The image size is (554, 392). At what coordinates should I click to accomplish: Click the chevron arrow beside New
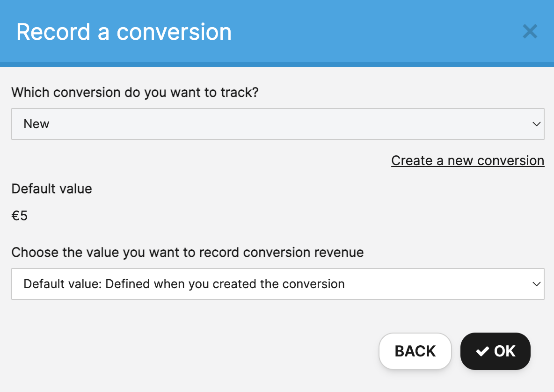[536, 124]
